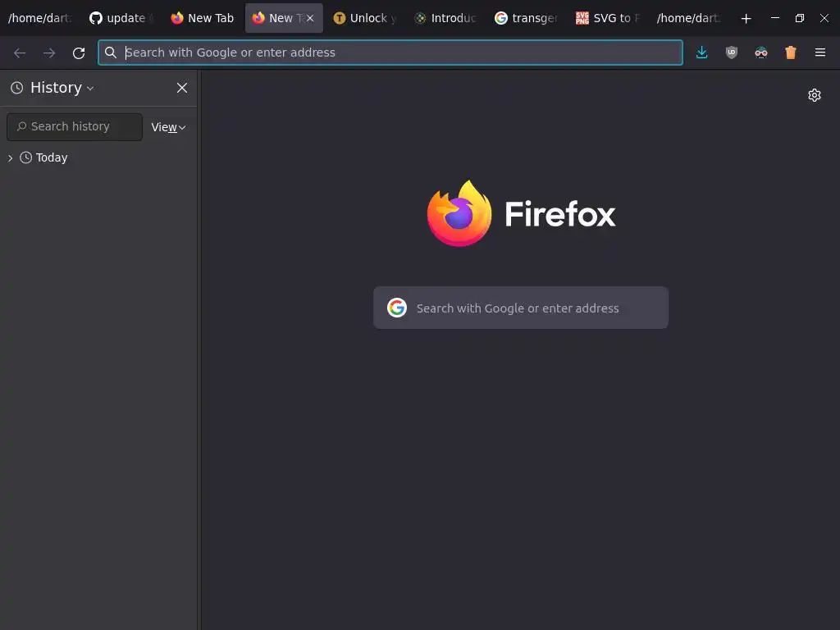Open the Downloads panel

pyautogui.click(x=702, y=52)
